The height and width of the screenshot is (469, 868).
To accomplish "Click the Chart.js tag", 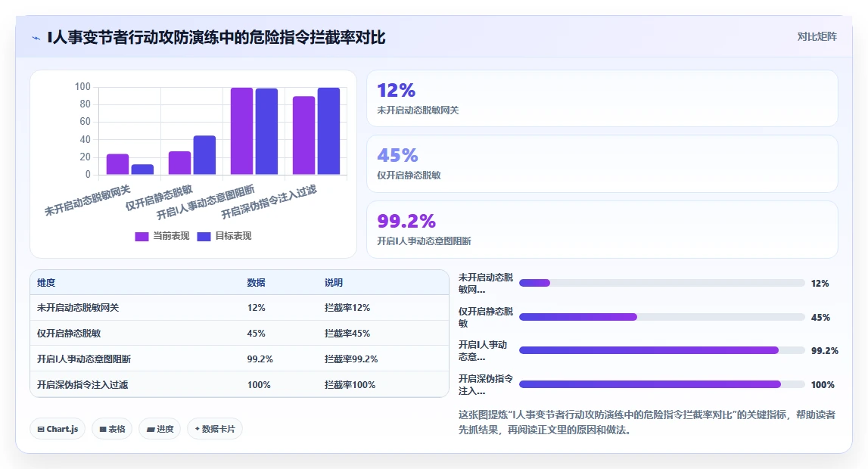I will 58,429.
